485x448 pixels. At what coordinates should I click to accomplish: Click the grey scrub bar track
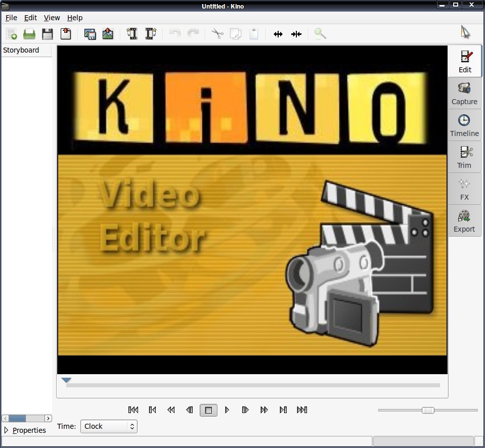click(253, 385)
